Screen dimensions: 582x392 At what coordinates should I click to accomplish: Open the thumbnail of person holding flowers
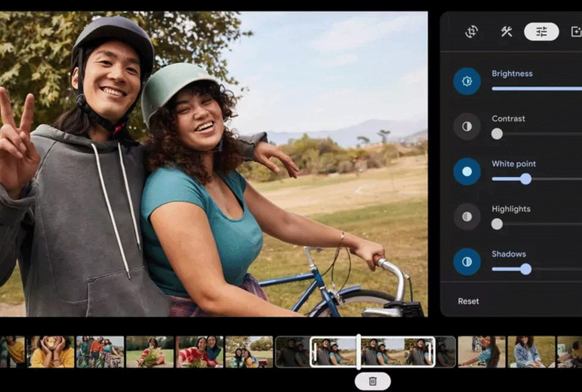(150, 352)
